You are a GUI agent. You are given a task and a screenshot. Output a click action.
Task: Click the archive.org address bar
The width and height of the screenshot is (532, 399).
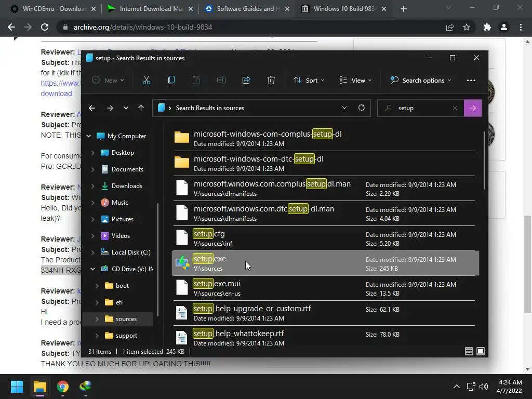[251, 27]
